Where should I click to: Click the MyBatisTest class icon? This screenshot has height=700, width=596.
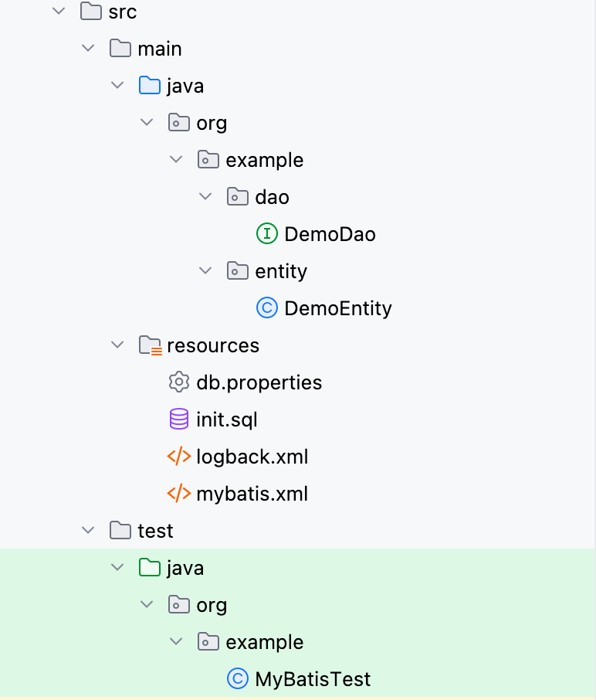click(238, 678)
